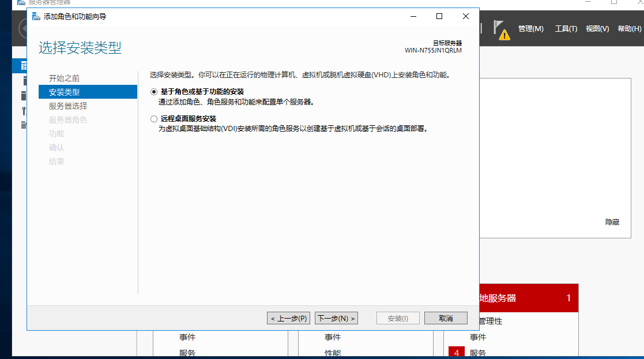The height and width of the screenshot is (359, 644).
Task: Click the VDI description under 远程桌面服务安装
Action: click(x=293, y=129)
